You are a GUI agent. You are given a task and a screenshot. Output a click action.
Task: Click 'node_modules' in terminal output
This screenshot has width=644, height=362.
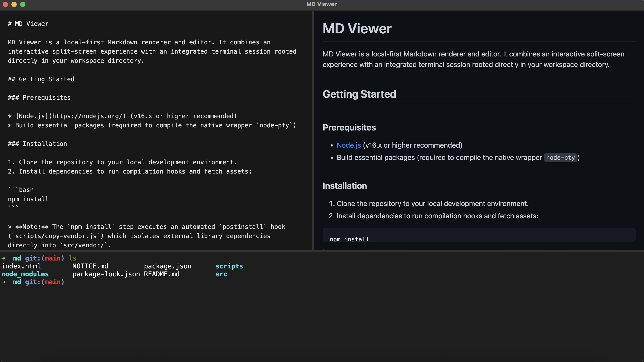25,274
